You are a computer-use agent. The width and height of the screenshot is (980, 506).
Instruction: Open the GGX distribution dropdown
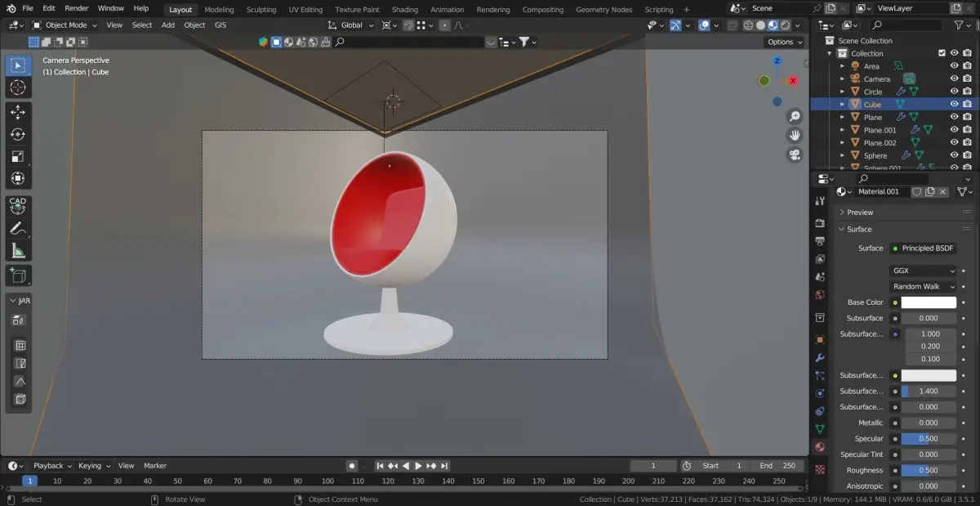923,271
